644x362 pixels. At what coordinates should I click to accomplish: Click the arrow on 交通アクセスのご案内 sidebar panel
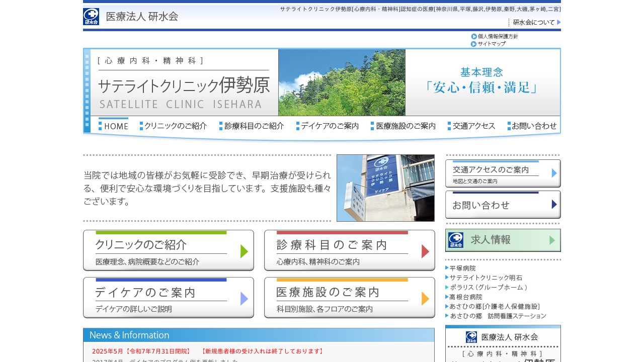click(x=553, y=173)
